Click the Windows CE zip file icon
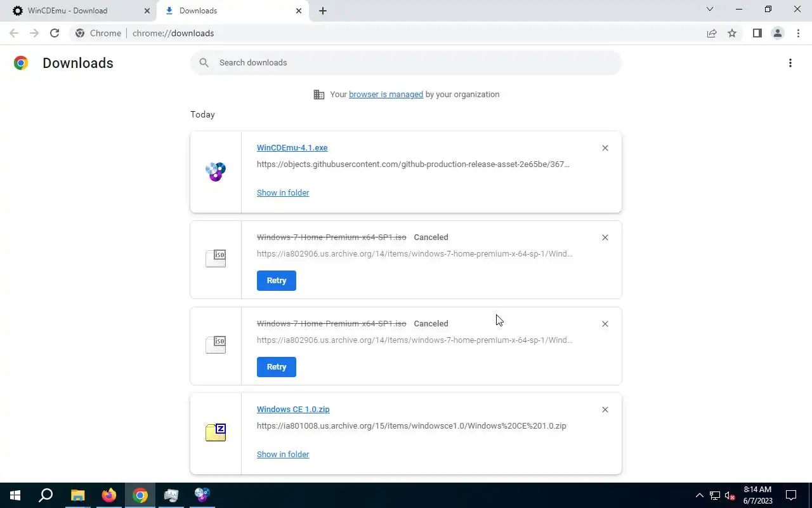Image resolution: width=812 pixels, height=508 pixels. coord(216,432)
